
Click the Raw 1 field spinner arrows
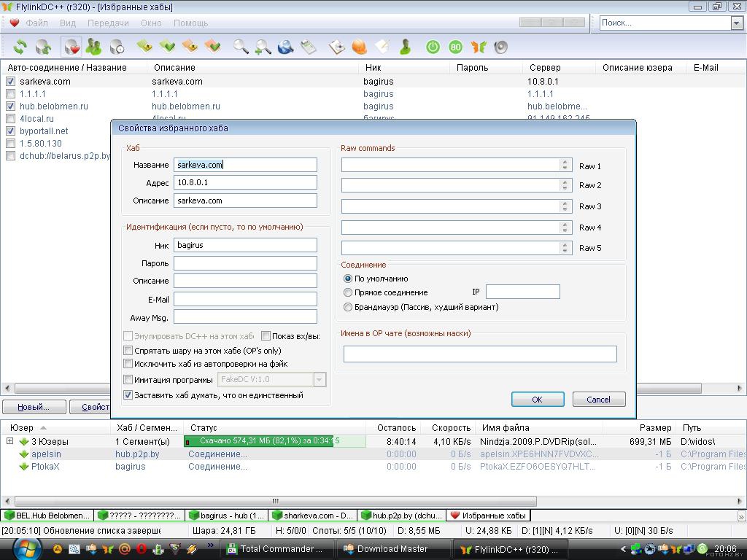point(565,165)
